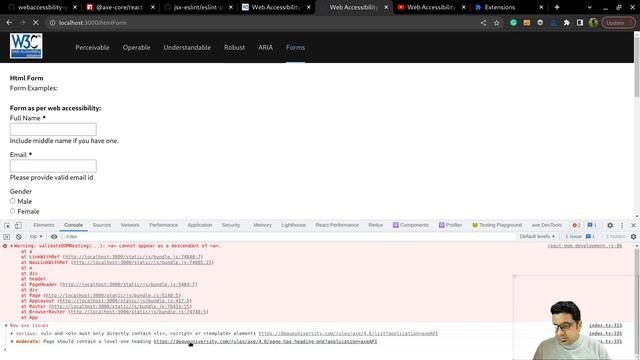The image size is (640, 360).
Task: Open the site information icon in address bar
Action: pyautogui.click(x=52, y=23)
